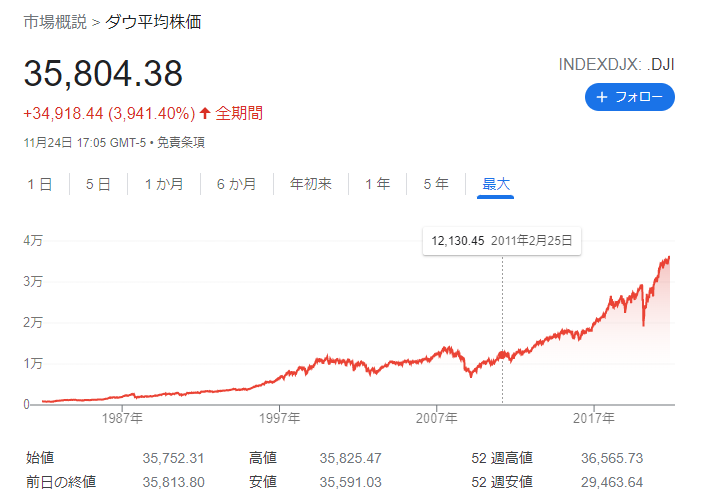The image size is (707, 503).
Task: Select the 年初来 year-to-date tab
Action: click(x=311, y=184)
